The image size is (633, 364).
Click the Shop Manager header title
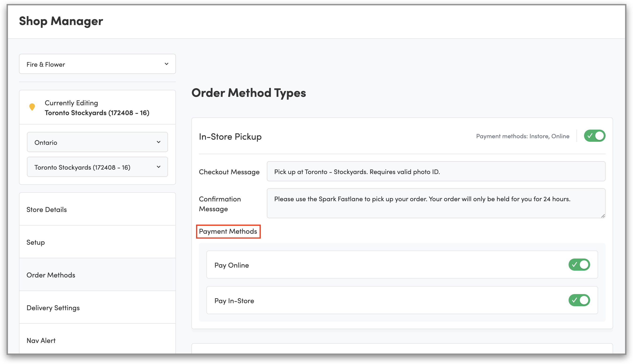(61, 21)
